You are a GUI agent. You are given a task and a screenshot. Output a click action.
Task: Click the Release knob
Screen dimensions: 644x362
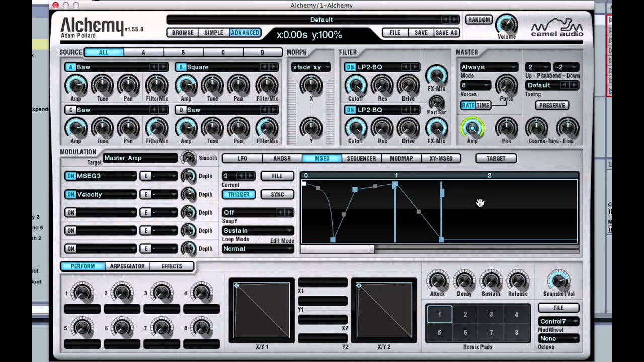tap(517, 281)
